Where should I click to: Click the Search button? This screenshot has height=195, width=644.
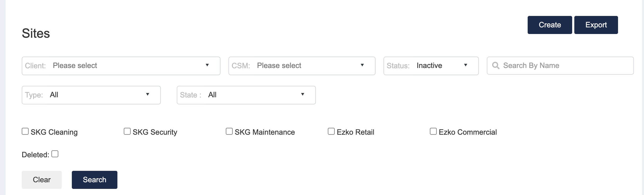coord(94,180)
